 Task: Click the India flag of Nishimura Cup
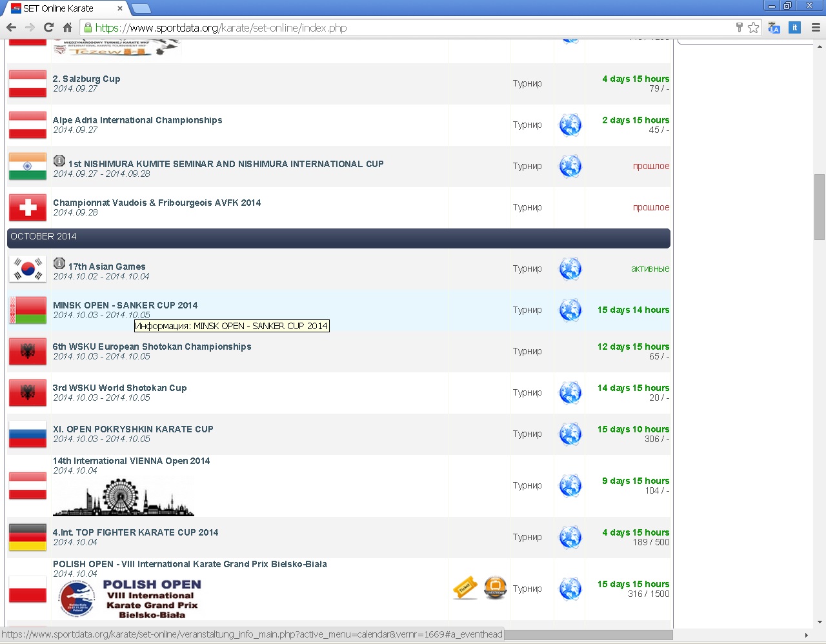pos(28,166)
